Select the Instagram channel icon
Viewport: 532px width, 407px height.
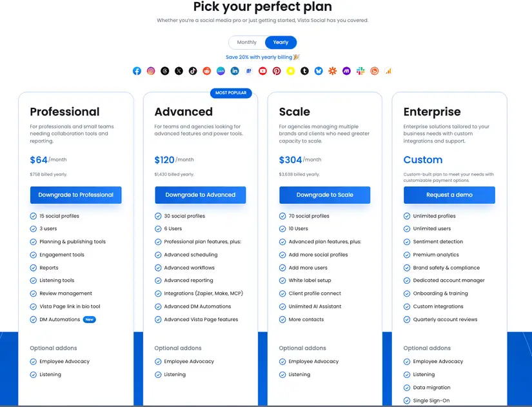tap(150, 71)
